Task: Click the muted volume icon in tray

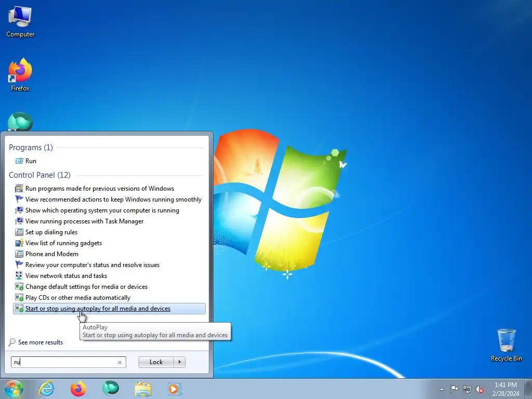Action: (x=480, y=389)
